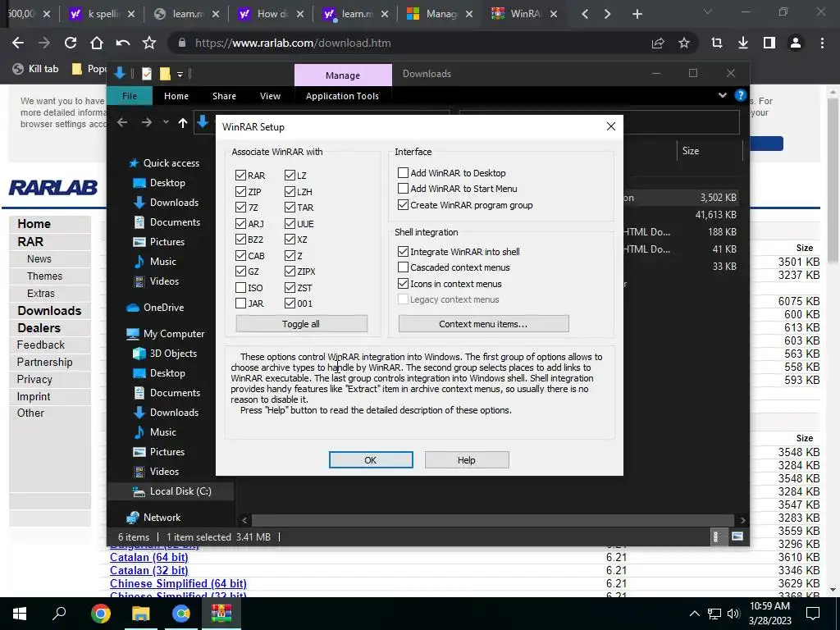Click the Help button in WinRAR Setup
Image resolution: width=840 pixels, height=630 pixels.
pos(467,459)
